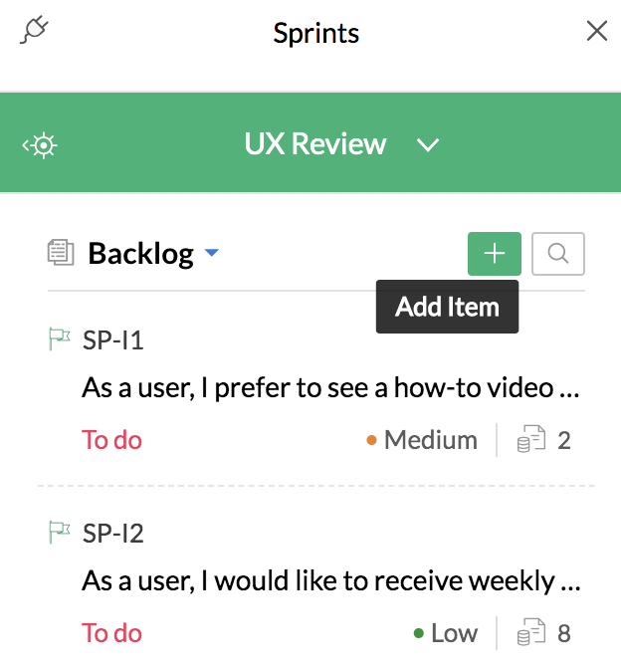Change the To do status of SP-I2
Image resolution: width=621 pixels, height=672 pixels.
(111, 633)
